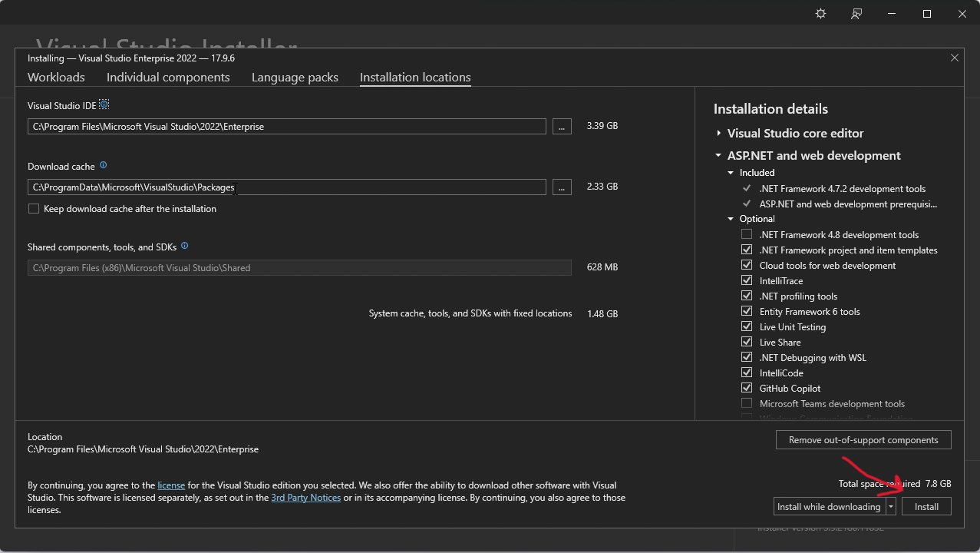Expand Visual Studio core editor section

pyautogui.click(x=718, y=134)
